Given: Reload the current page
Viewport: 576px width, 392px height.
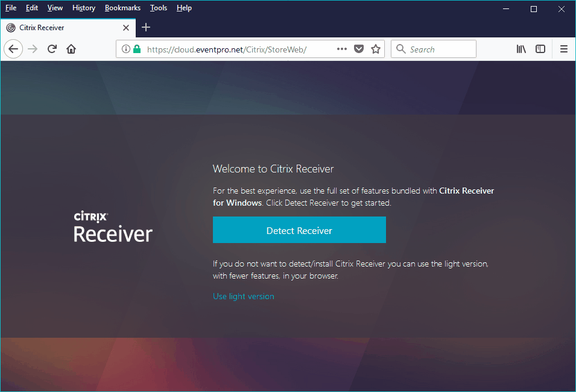Looking at the screenshot, I should click(x=52, y=49).
